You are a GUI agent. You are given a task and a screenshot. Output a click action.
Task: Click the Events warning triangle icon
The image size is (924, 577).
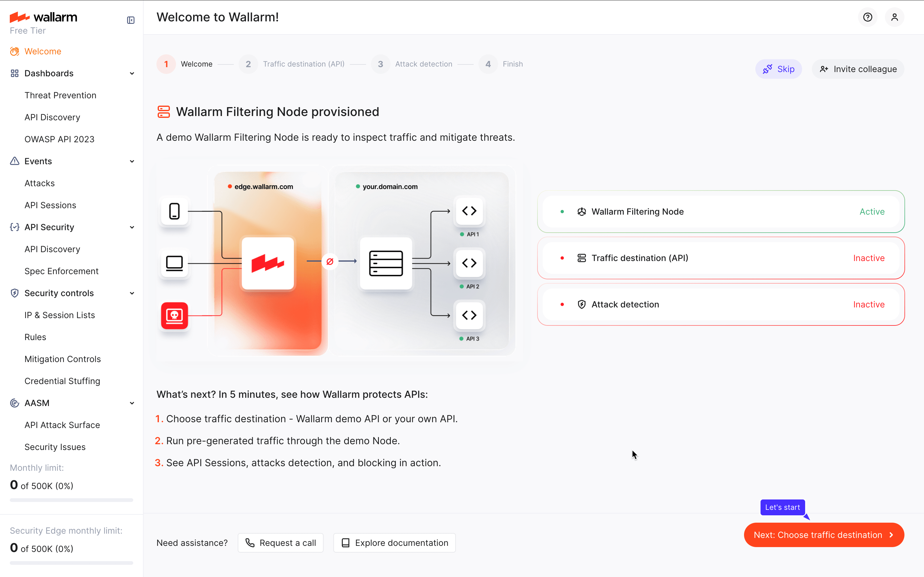14,161
